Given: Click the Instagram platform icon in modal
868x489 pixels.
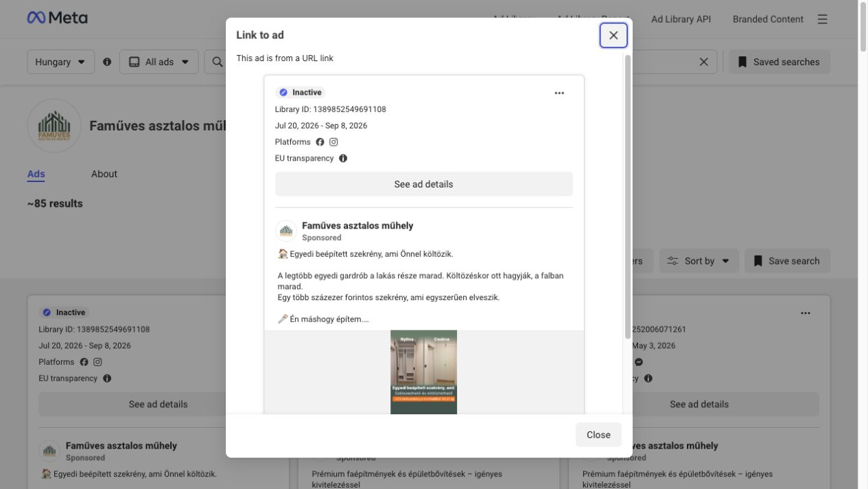Looking at the screenshot, I should pyautogui.click(x=333, y=142).
